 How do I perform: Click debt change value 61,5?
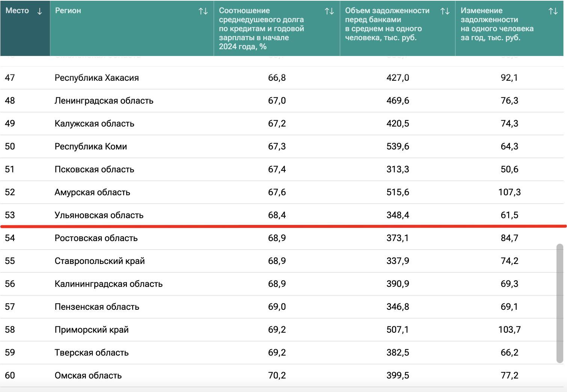(x=509, y=215)
